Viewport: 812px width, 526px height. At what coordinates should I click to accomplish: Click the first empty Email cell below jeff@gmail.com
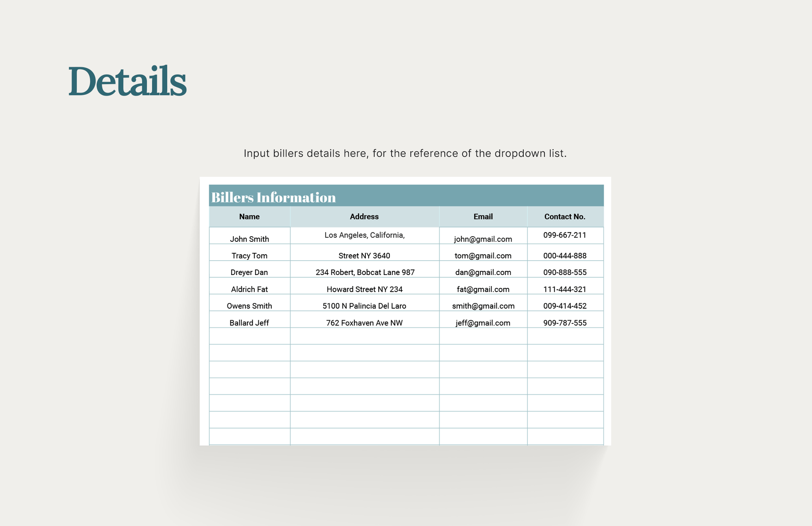point(483,336)
